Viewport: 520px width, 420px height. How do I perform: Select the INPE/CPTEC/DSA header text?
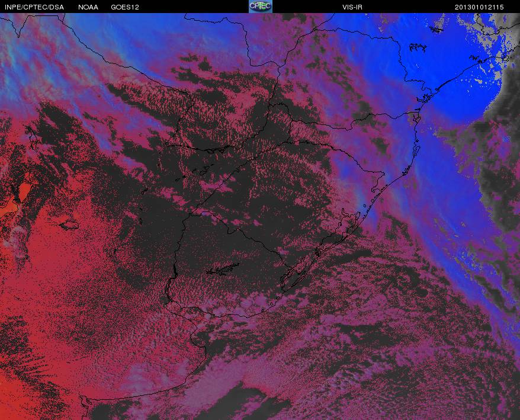click(34, 7)
